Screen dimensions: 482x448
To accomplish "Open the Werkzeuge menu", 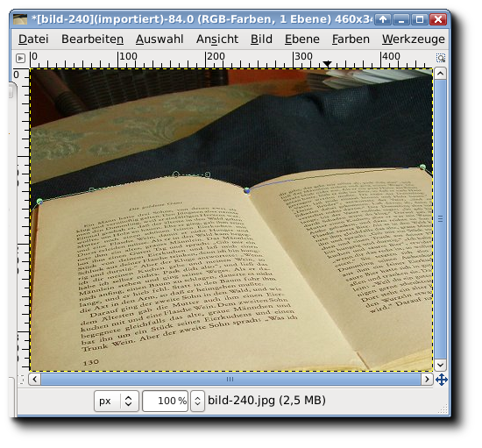I will [x=413, y=39].
